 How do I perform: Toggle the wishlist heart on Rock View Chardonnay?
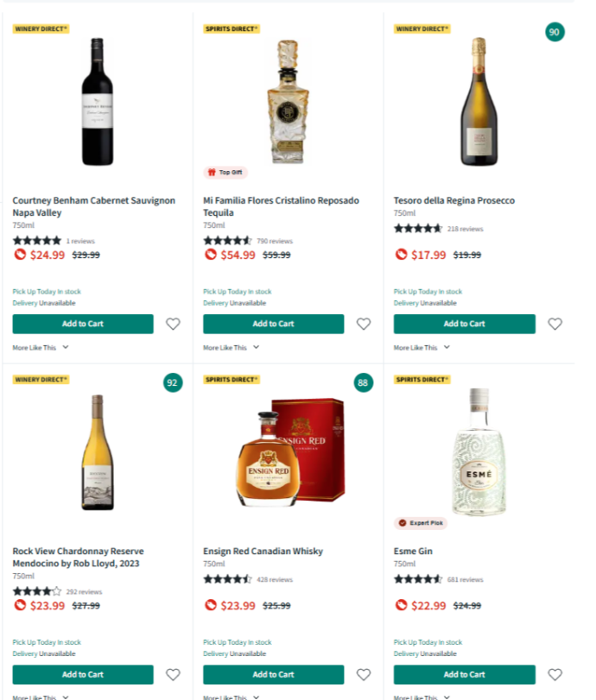point(172,674)
